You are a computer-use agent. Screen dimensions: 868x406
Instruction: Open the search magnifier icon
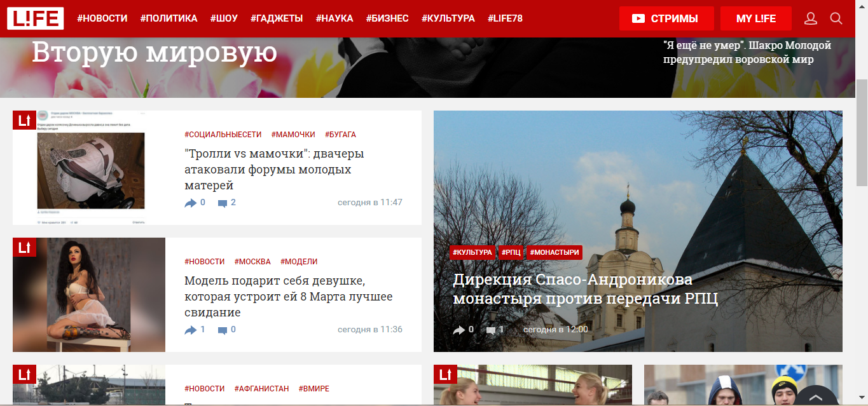click(836, 18)
